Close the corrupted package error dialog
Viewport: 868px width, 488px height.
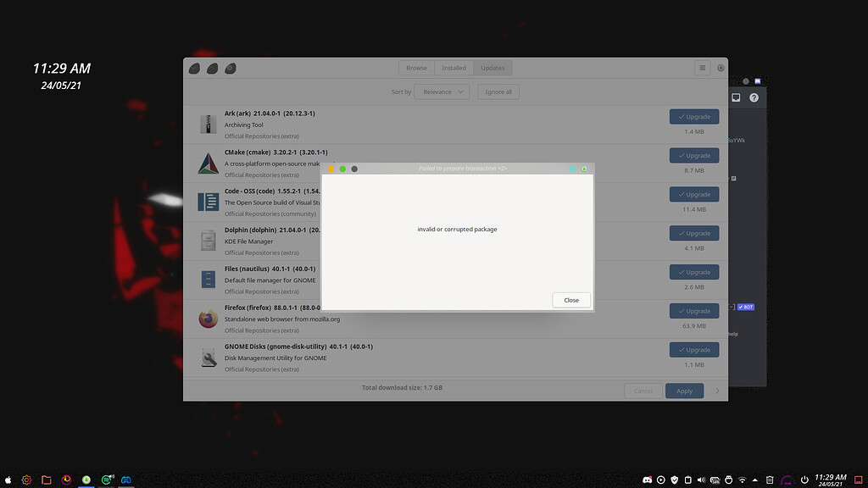click(570, 299)
